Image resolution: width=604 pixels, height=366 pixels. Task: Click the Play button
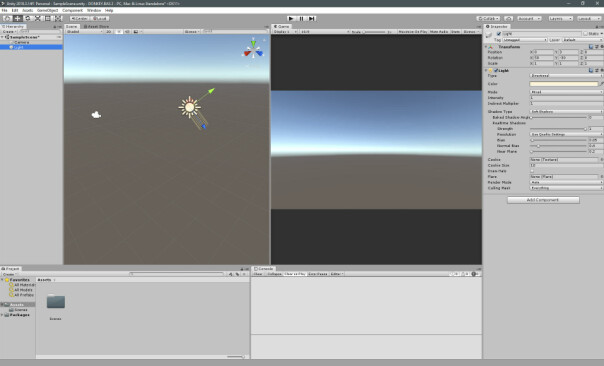pos(291,18)
